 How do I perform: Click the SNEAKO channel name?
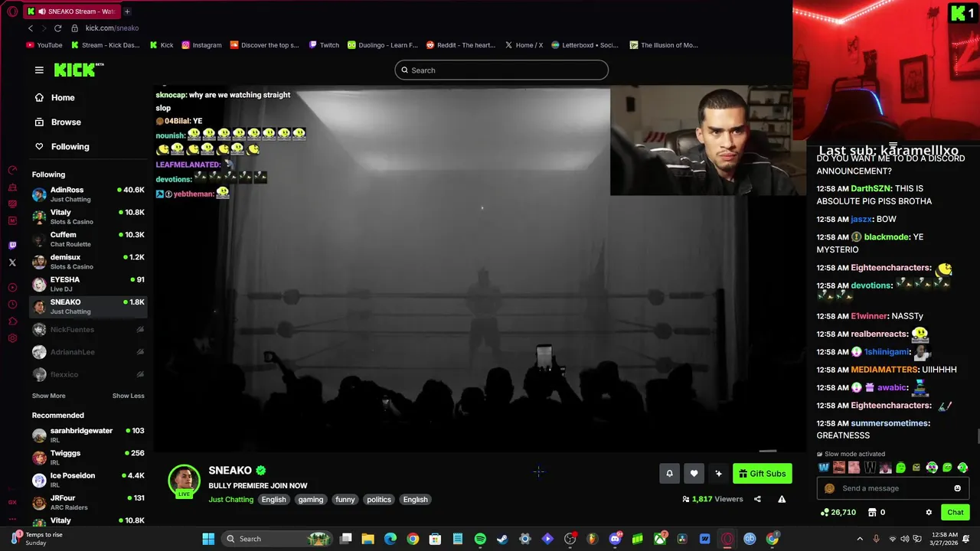230,471
